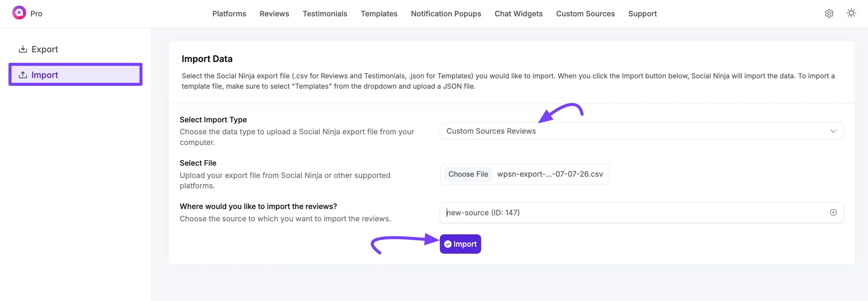Open Notification Popups section
This screenshot has height=301, width=868.
pos(445,14)
